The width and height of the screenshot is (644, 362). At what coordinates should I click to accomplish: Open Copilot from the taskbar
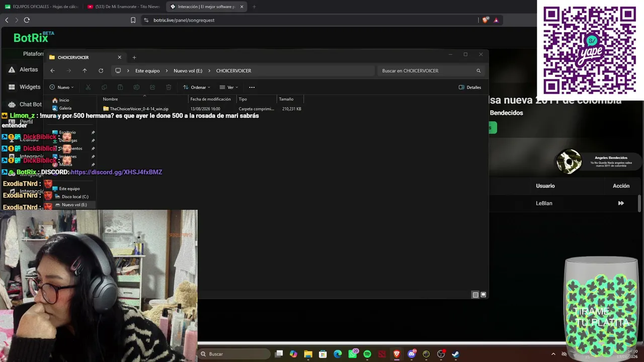(x=293, y=354)
